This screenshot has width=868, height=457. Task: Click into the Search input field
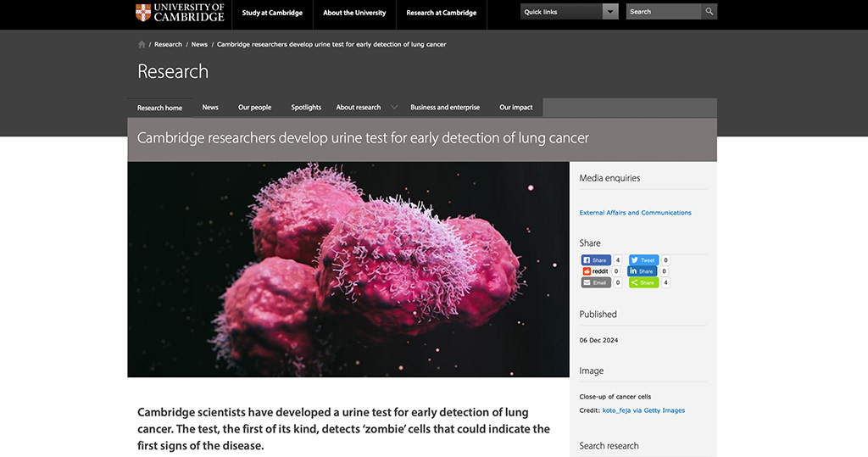pyautogui.click(x=663, y=12)
